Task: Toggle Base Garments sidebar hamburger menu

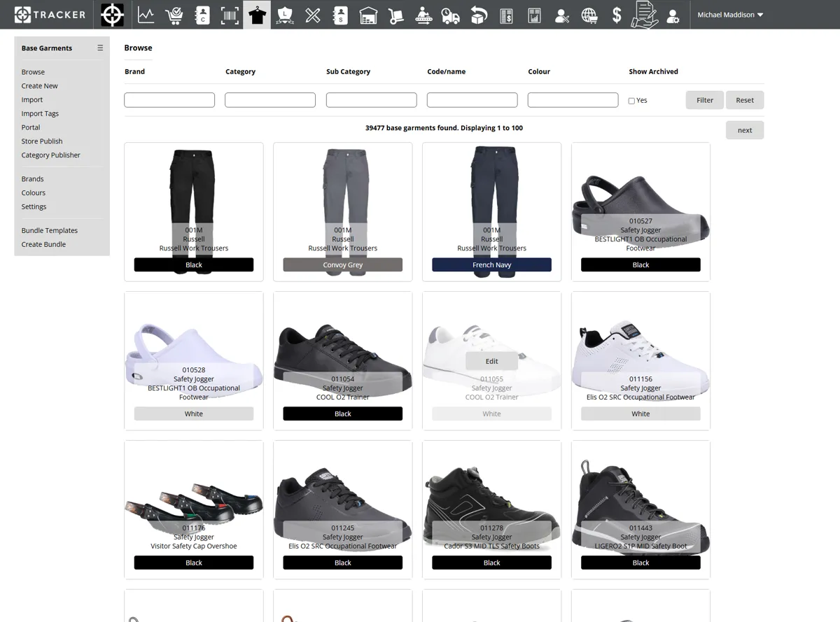Action: (x=100, y=48)
